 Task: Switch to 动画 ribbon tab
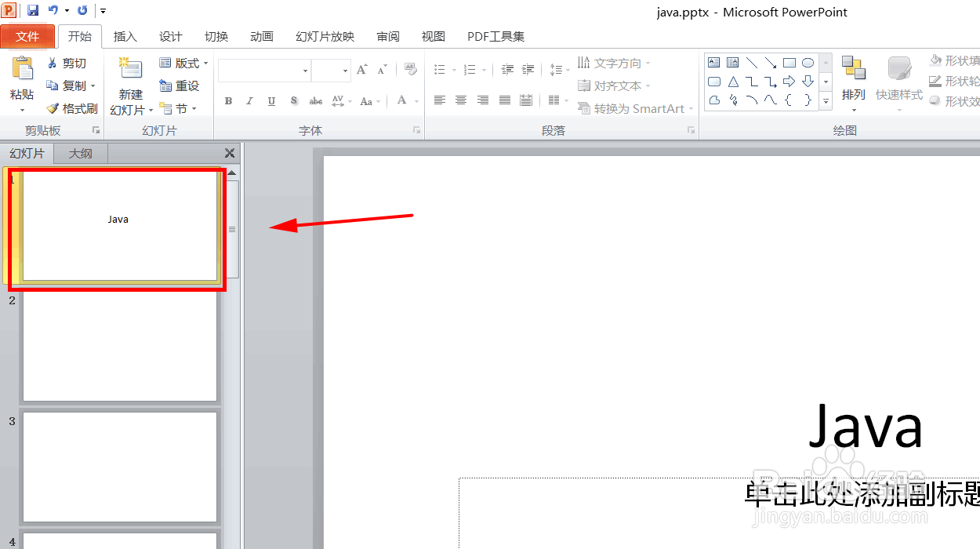click(262, 36)
